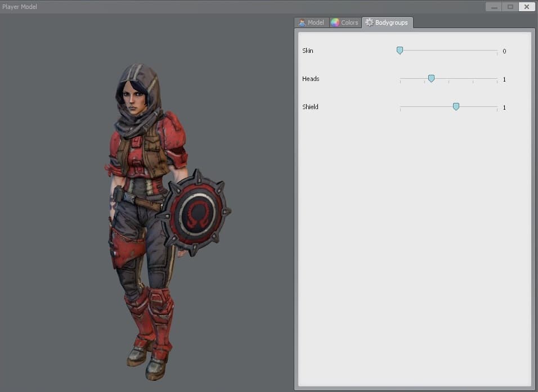This screenshot has width=538, height=392.
Task: Set Shield slider to its rightmost end
Action: click(x=497, y=107)
